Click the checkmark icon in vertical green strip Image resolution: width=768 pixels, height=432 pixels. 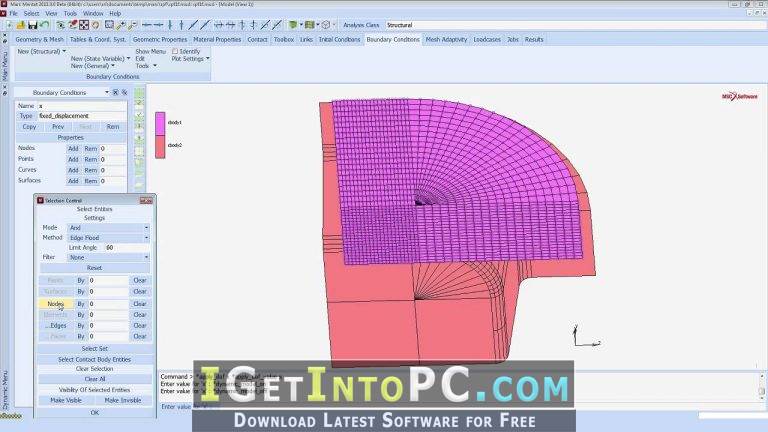tap(139, 115)
